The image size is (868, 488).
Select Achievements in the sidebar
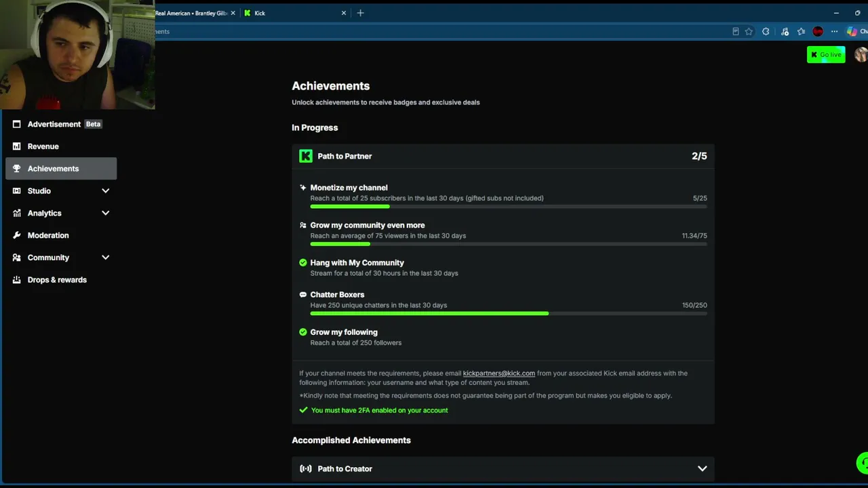click(x=61, y=169)
